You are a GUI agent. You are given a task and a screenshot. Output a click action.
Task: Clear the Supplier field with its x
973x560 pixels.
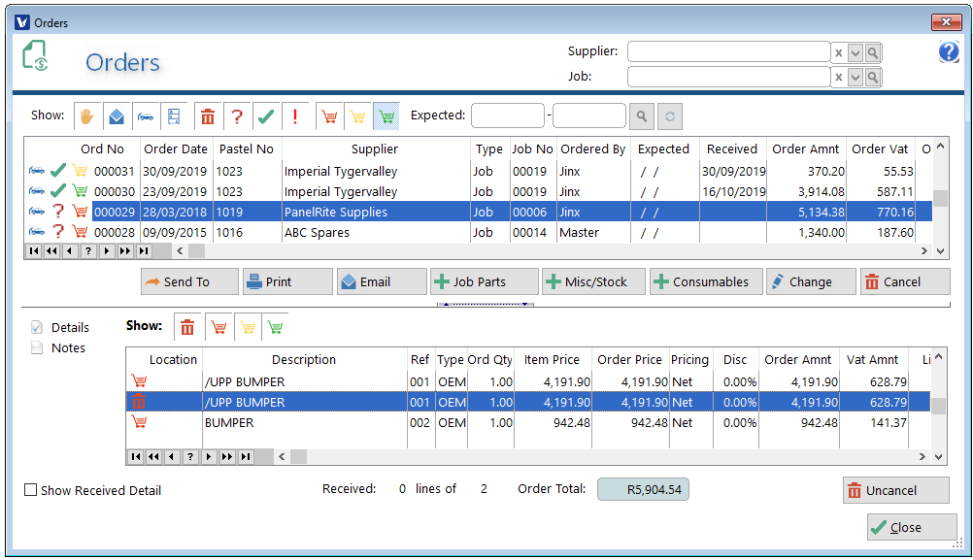coord(838,52)
